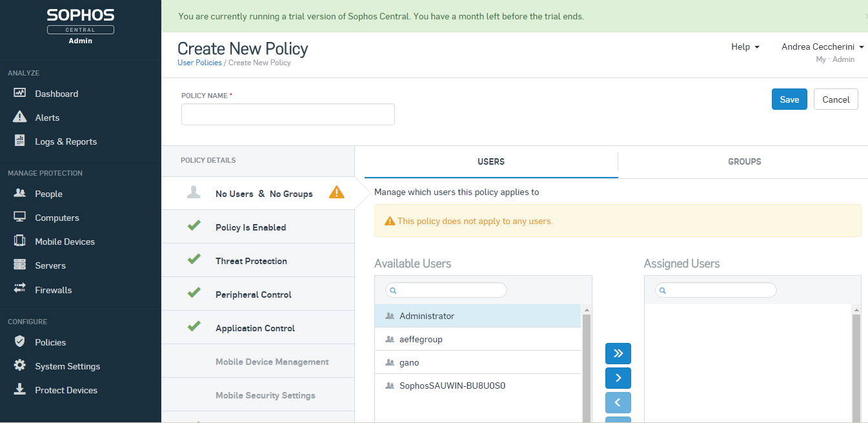Viewport: 868px width, 423px height.
Task: Open Mobile Security Settings section
Action: [x=258, y=395]
